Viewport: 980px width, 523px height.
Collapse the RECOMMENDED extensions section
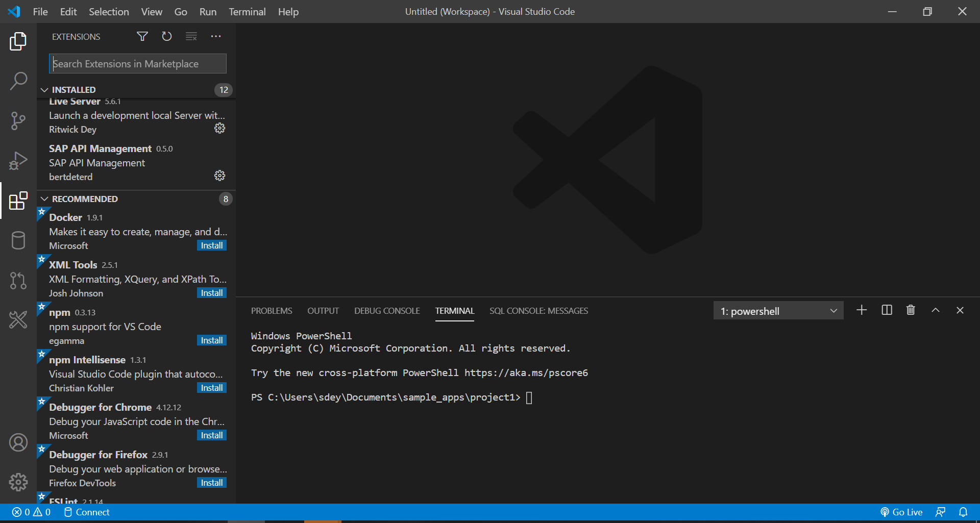point(45,199)
